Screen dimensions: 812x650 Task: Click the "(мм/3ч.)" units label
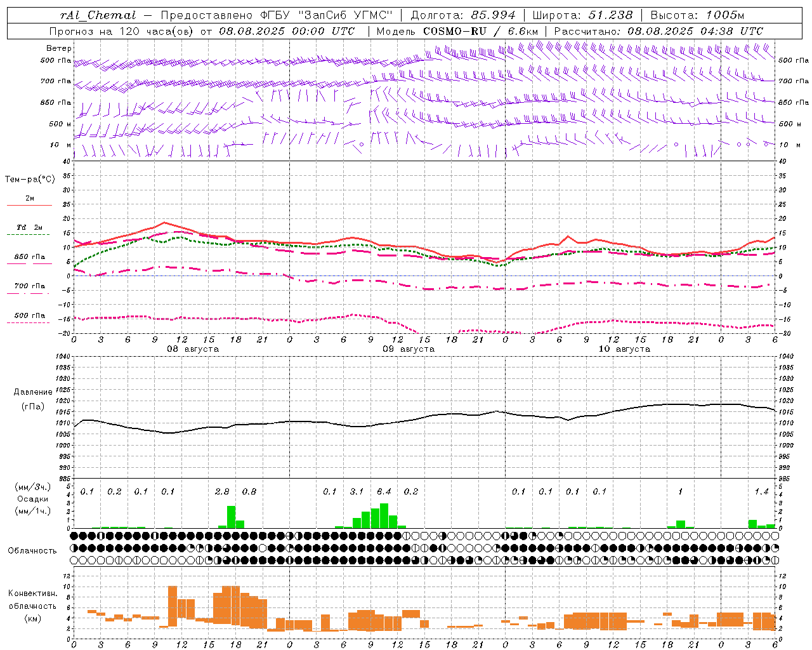32,487
